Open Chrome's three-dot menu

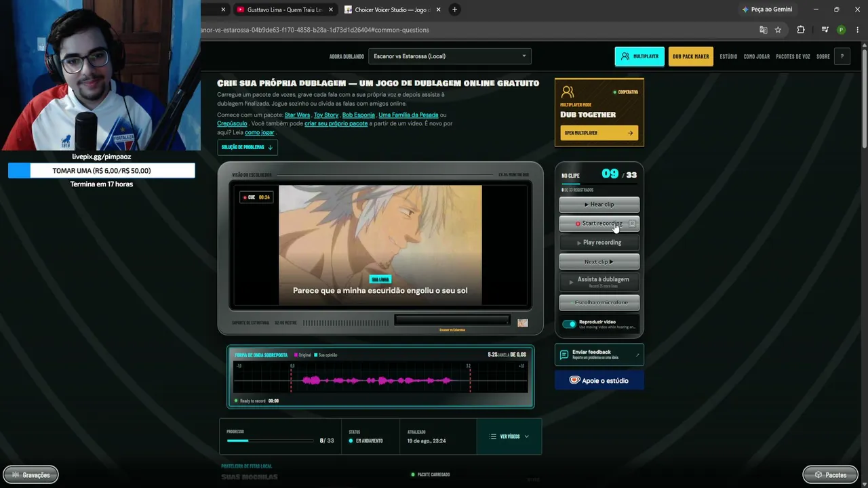[858, 30]
